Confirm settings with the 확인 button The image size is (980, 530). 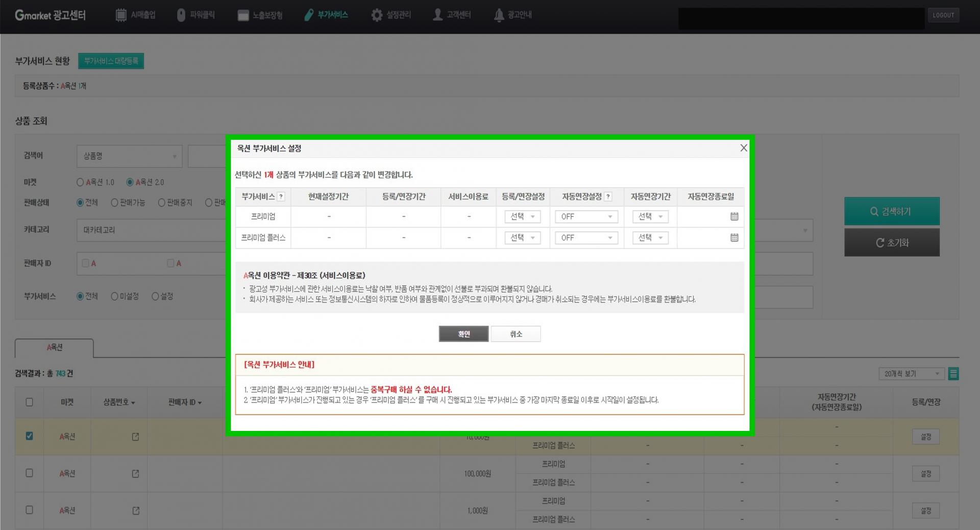point(463,334)
